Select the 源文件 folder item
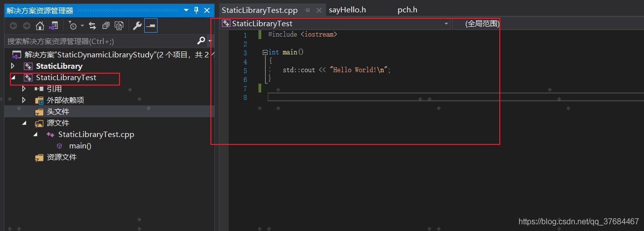 coord(58,123)
